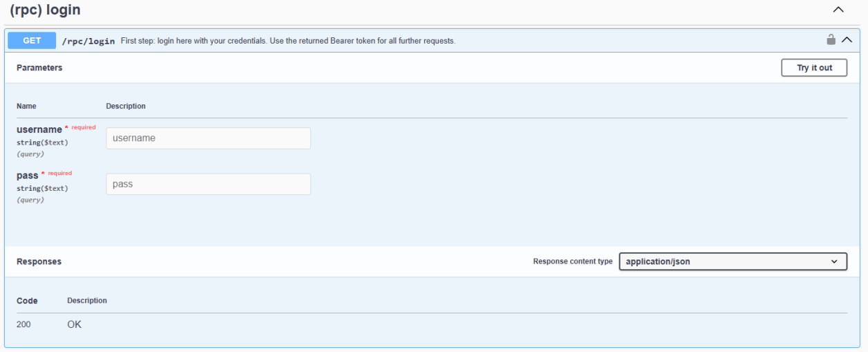This screenshot has width=868, height=352.
Task: Click the Try it out button
Action: point(814,68)
